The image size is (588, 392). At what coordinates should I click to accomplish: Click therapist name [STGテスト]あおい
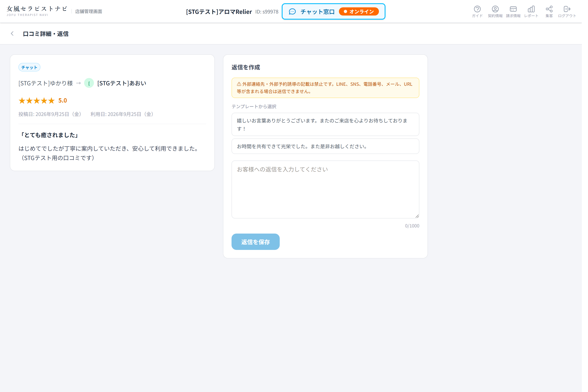click(123, 84)
